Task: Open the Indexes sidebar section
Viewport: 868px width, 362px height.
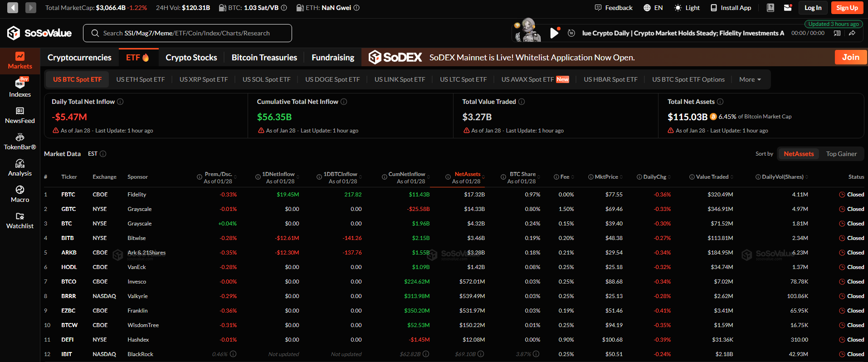Action: click(x=20, y=88)
